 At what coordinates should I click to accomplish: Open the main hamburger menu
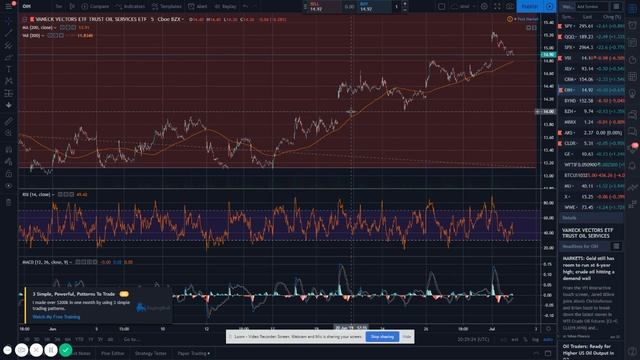coord(8,6)
